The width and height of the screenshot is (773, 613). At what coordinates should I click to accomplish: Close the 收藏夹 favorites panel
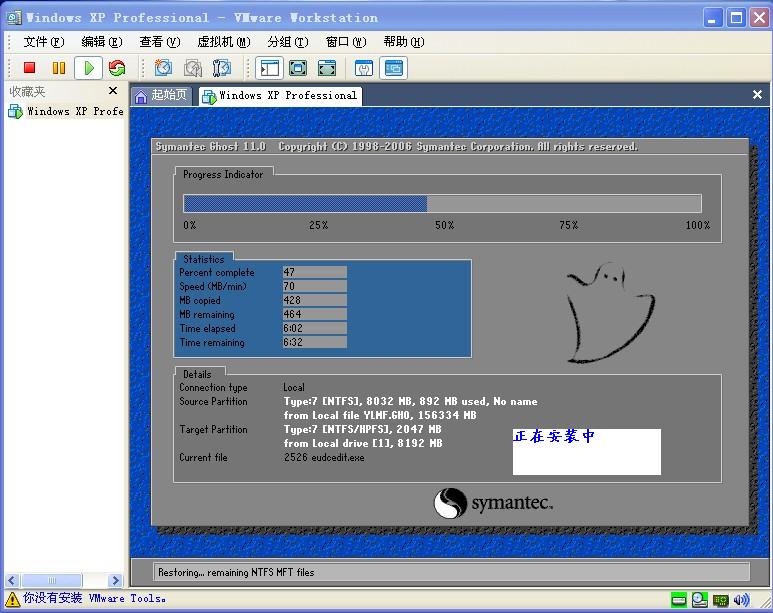[x=113, y=91]
